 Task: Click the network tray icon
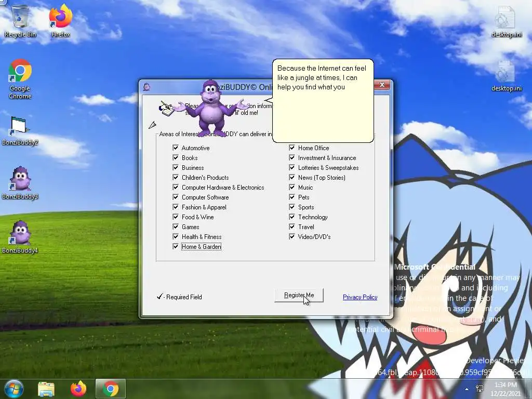[480, 389]
